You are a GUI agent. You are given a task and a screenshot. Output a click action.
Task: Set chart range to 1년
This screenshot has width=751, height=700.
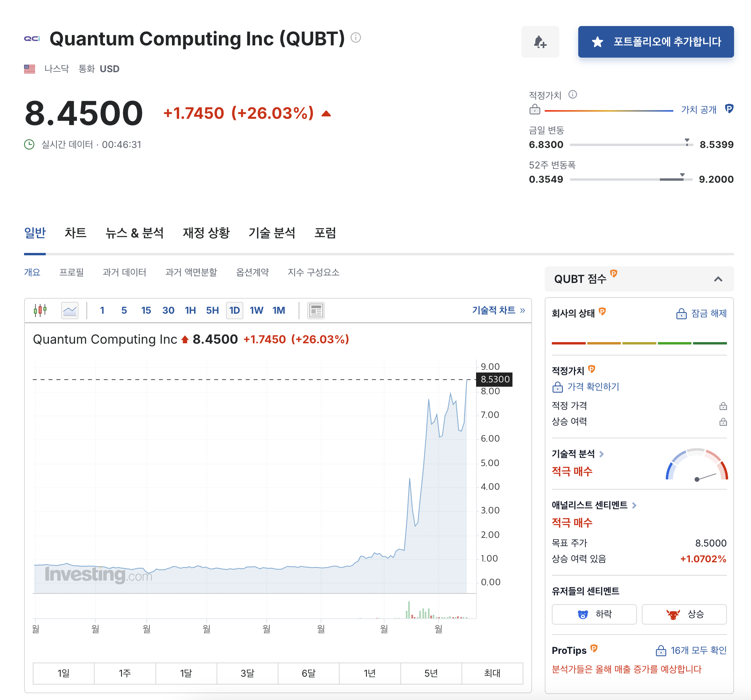[x=370, y=673]
